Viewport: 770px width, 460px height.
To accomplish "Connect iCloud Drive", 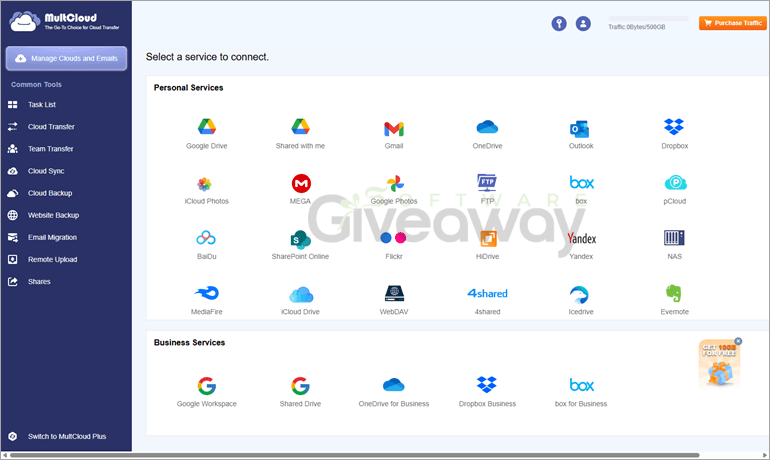I will click(301, 295).
